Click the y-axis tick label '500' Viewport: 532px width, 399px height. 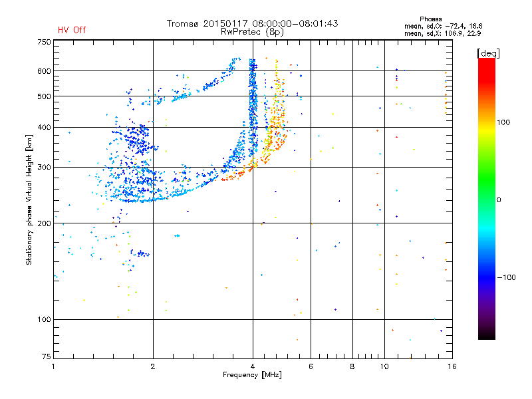(44, 96)
